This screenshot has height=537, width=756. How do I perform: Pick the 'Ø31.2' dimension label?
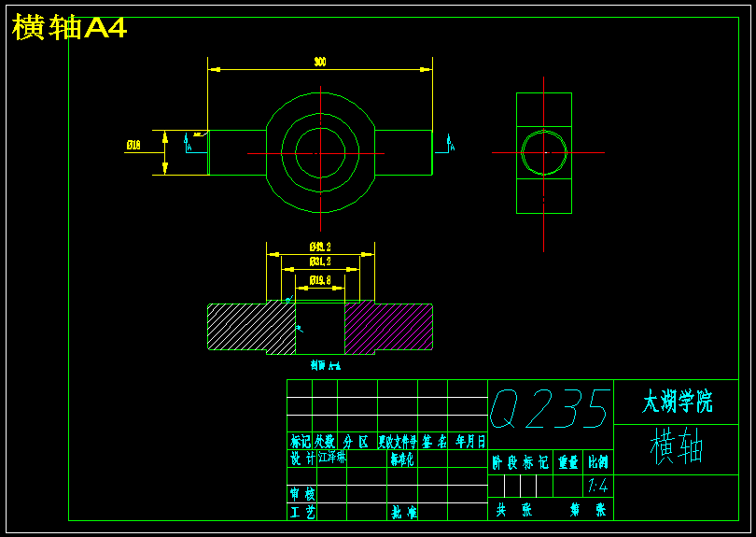[320, 261]
